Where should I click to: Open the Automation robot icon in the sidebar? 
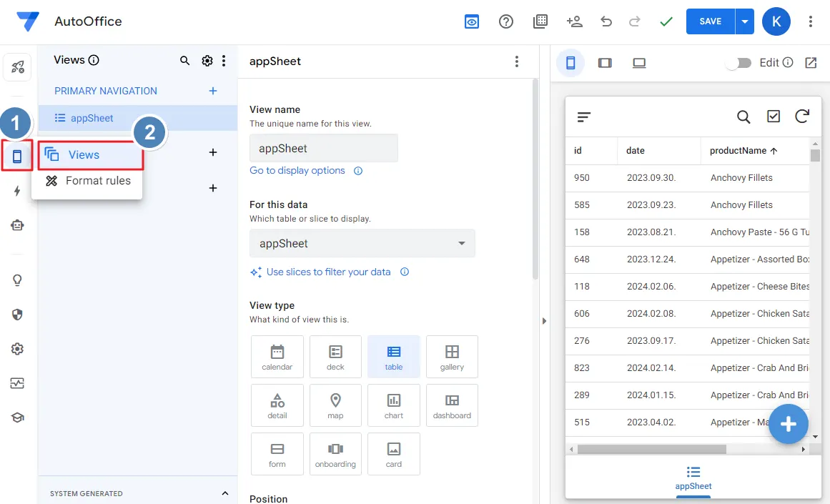17,225
